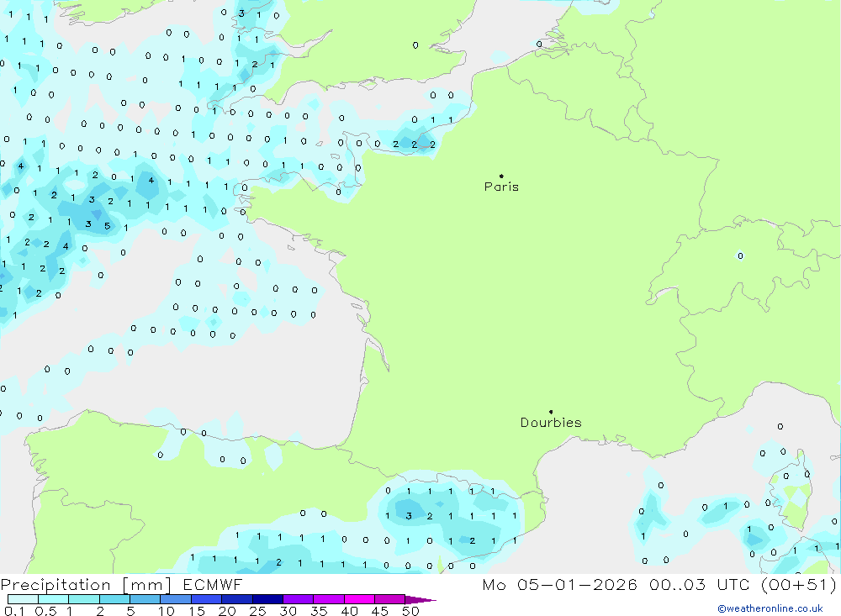Click the Paris location dot marker
Screen dimensions: 841x616
click(501, 176)
